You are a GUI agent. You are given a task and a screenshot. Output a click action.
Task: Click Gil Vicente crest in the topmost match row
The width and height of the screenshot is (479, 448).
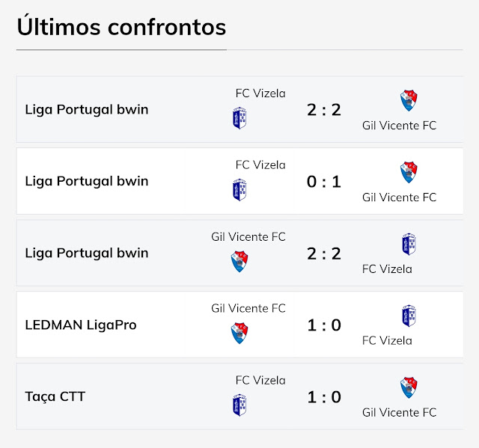(409, 100)
